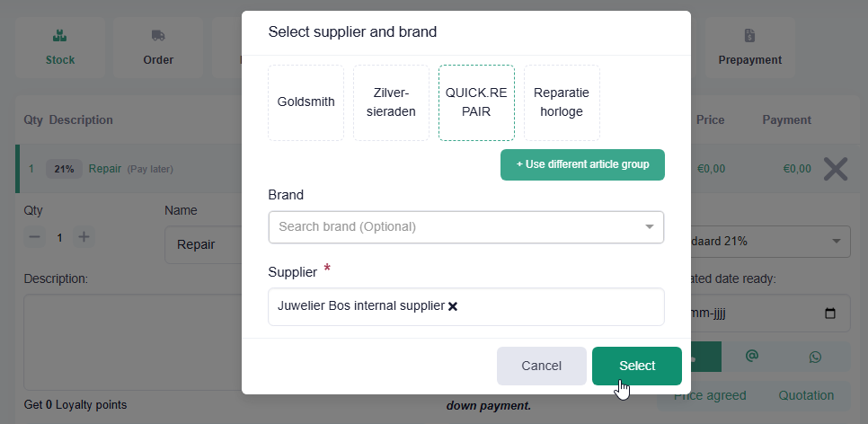868x424 pixels.
Task: Increase quantity with plus icon
Action: pyautogui.click(x=84, y=237)
